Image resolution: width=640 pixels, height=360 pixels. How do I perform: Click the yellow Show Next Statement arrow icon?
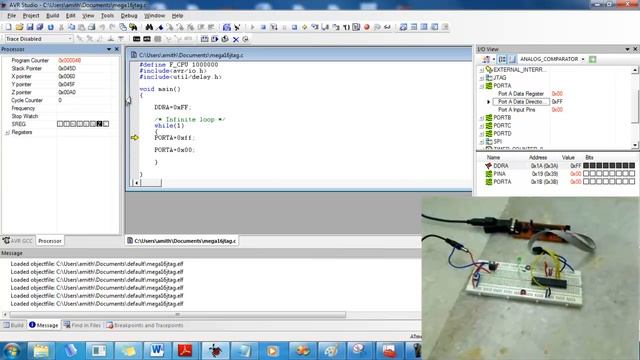[x=304, y=27]
